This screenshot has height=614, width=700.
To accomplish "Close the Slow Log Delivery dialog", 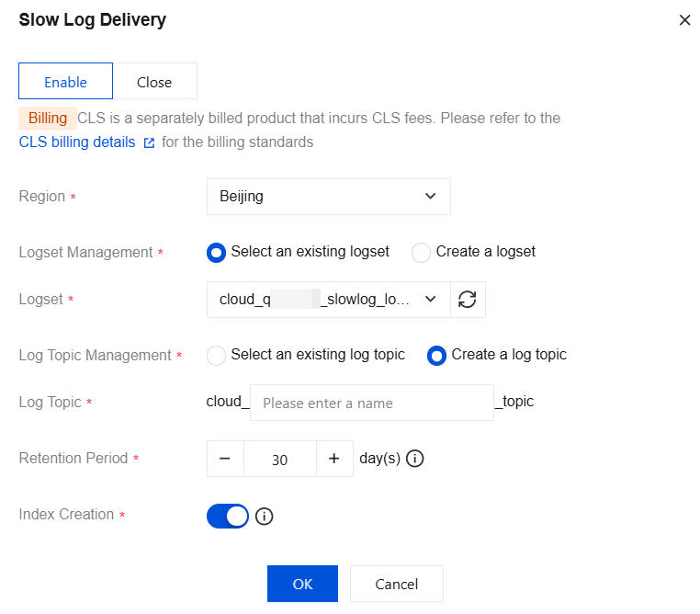I will coord(684,20).
